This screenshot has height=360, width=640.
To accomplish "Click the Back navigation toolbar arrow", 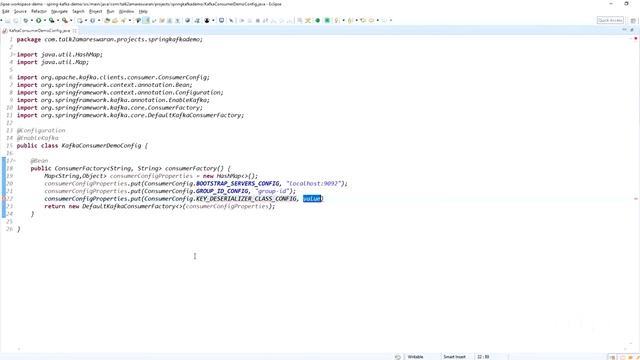I will 371,20.
